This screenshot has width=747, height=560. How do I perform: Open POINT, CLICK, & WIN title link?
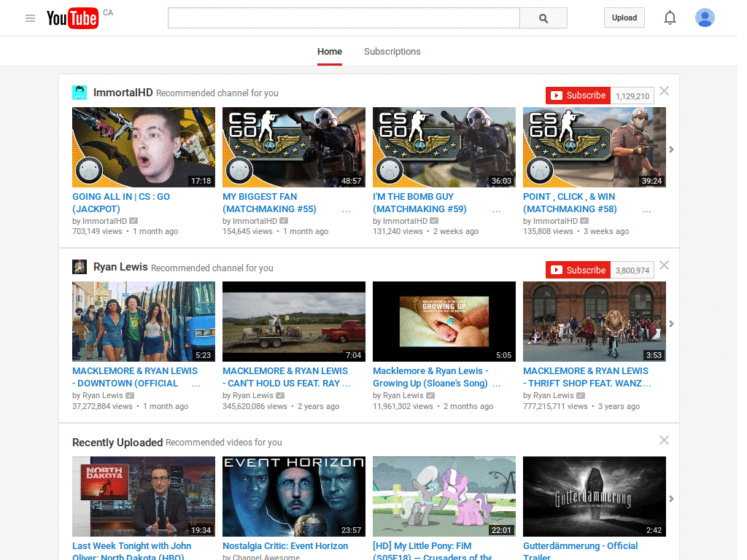pos(570,203)
